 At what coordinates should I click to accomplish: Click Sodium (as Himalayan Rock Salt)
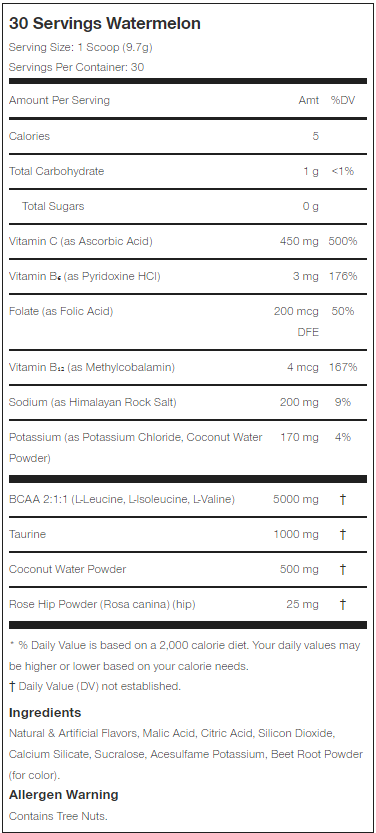point(93,402)
